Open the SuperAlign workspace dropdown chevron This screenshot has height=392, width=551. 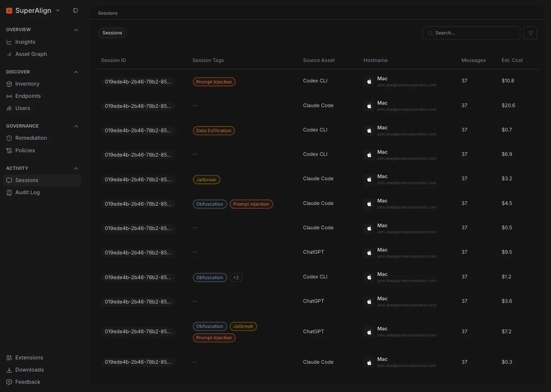58,10
